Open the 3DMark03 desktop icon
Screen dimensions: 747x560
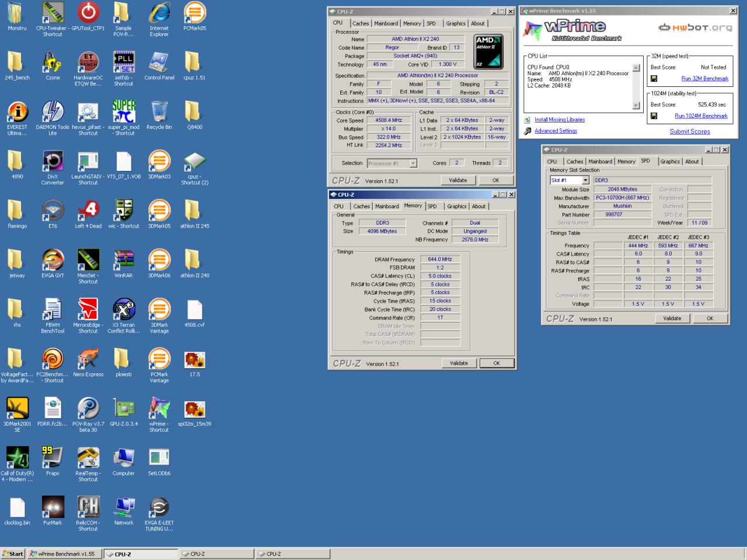pyautogui.click(x=159, y=162)
